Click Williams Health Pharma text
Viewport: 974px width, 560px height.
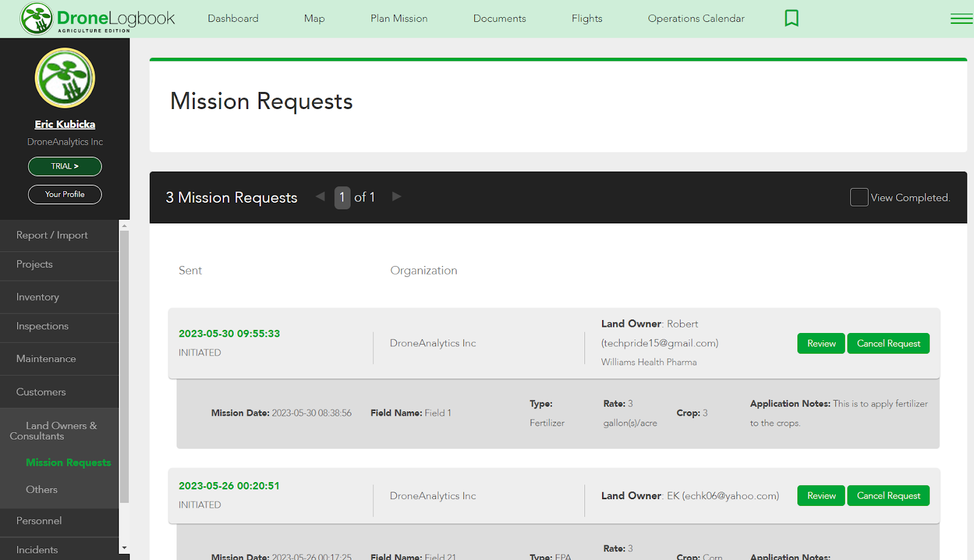[x=649, y=362]
